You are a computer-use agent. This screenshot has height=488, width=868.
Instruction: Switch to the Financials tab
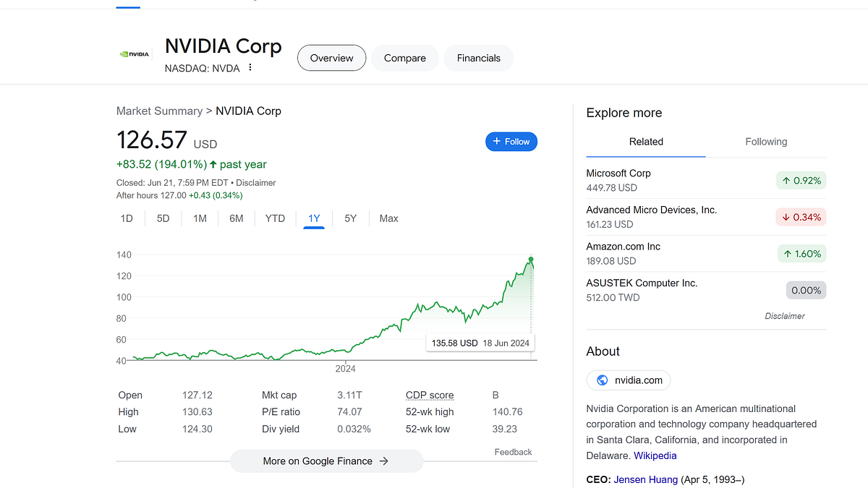tap(478, 58)
